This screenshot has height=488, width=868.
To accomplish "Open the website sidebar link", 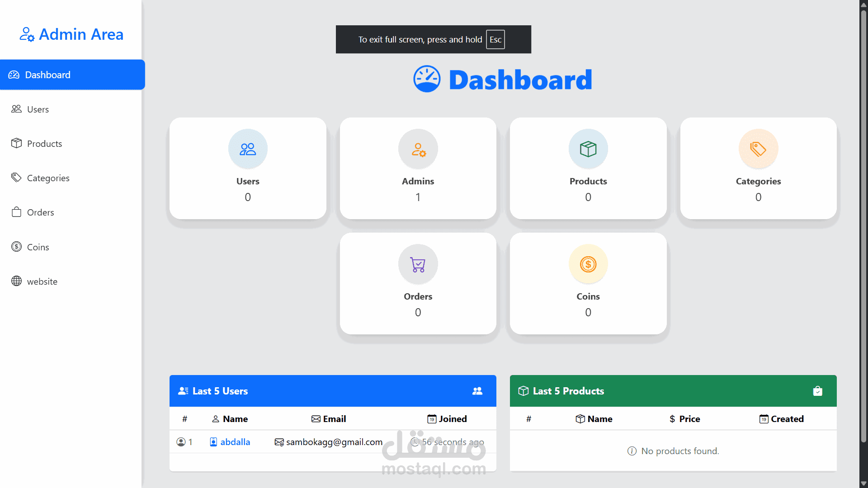I will 42,282.
